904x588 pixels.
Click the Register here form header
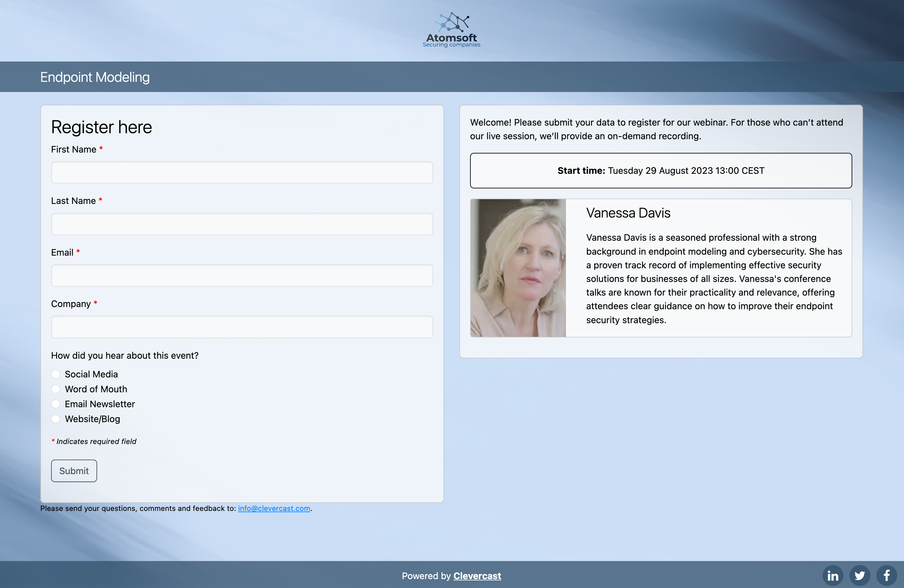[102, 127]
